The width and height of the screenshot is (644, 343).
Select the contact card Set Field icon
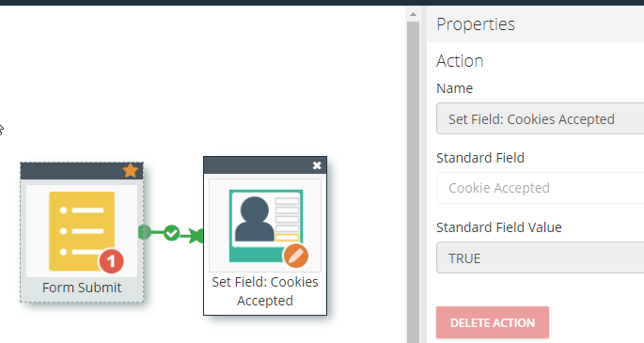[x=266, y=226]
